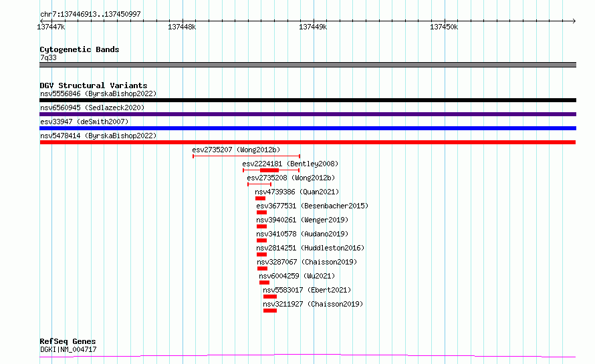Click the Cytogenetic Bands track title

click(x=80, y=49)
